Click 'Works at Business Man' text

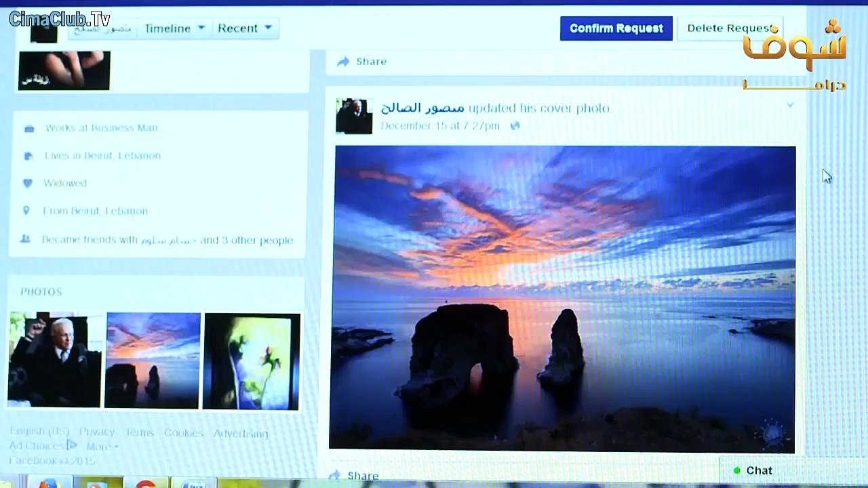click(101, 128)
